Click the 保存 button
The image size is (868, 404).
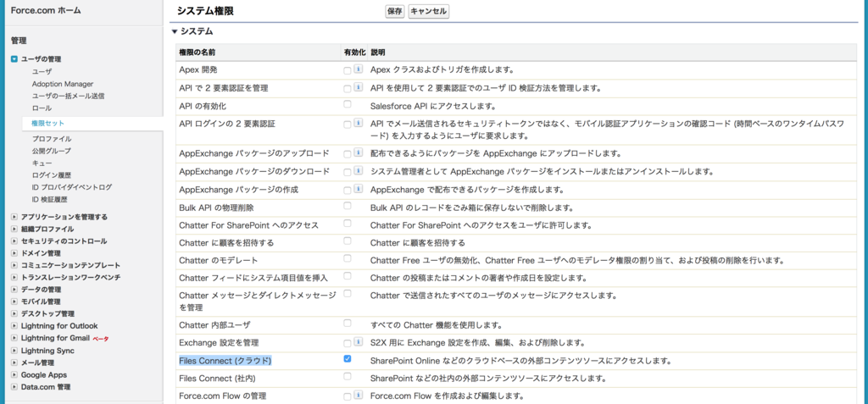(395, 11)
